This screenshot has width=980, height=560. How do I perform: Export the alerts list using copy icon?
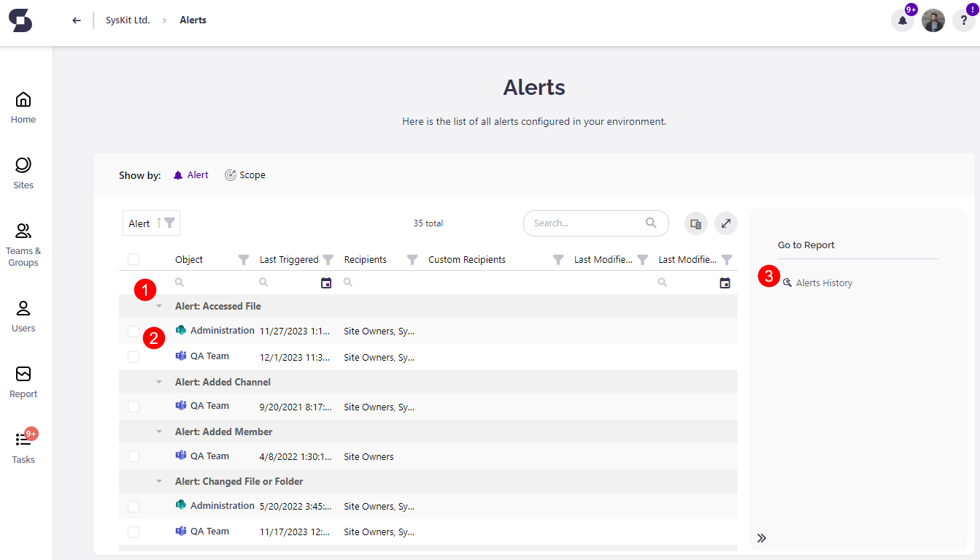tap(695, 223)
